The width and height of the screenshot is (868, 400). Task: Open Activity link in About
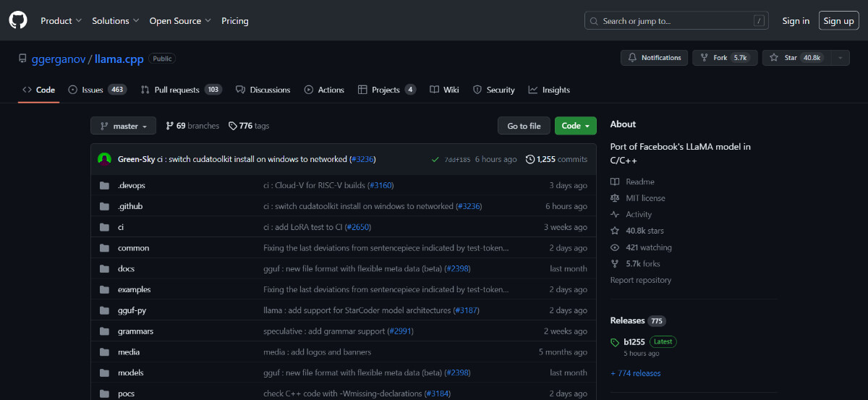click(x=631, y=214)
